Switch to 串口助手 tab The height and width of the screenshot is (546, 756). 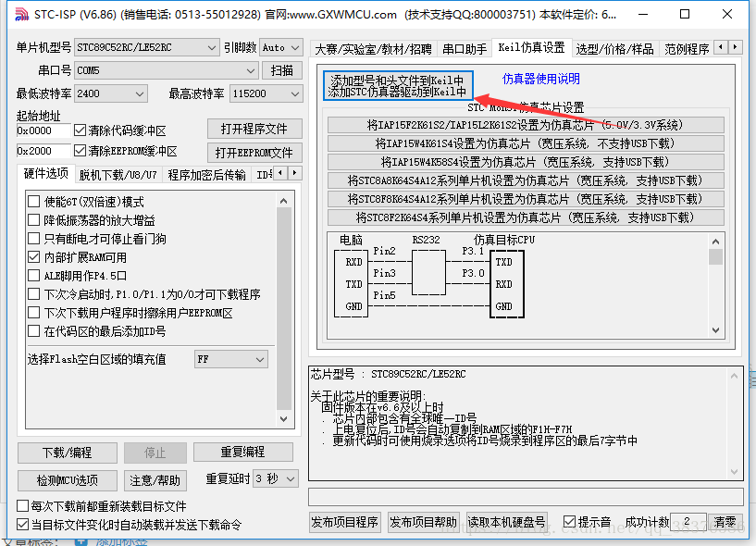click(465, 49)
